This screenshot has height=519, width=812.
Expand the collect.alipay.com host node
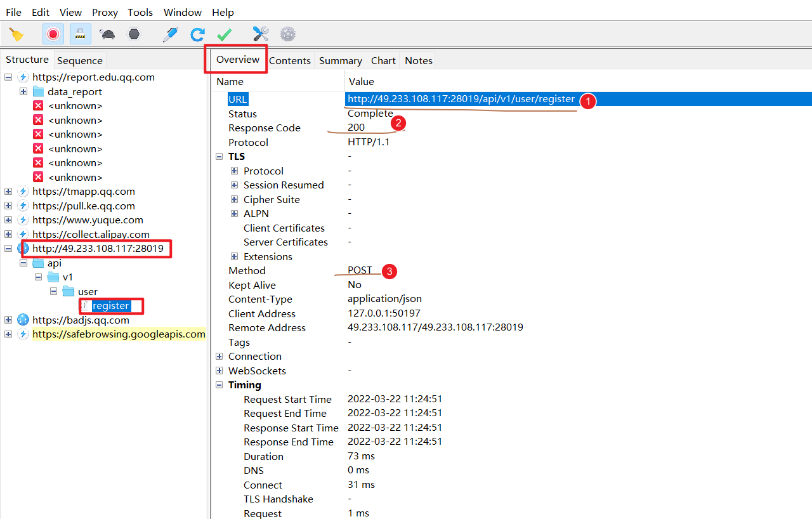(8, 234)
